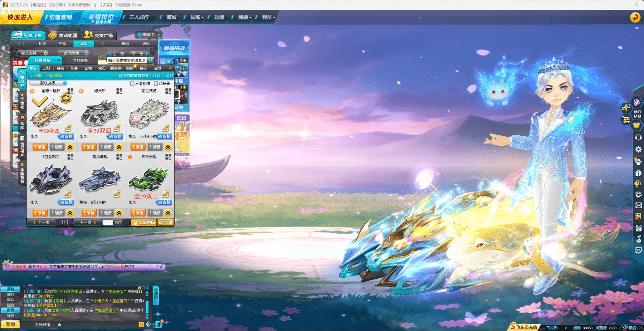Open the mail envelope icon

coord(638,205)
